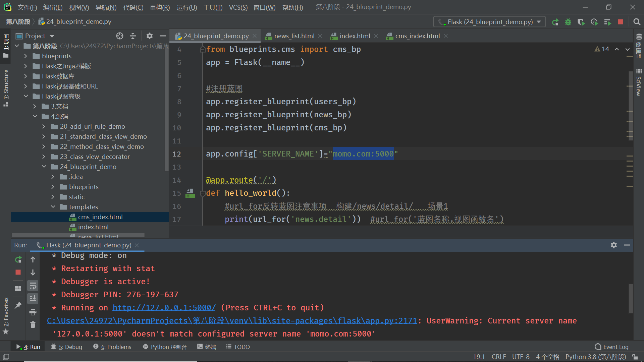Open the 5: Debug tool window

(66, 347)
